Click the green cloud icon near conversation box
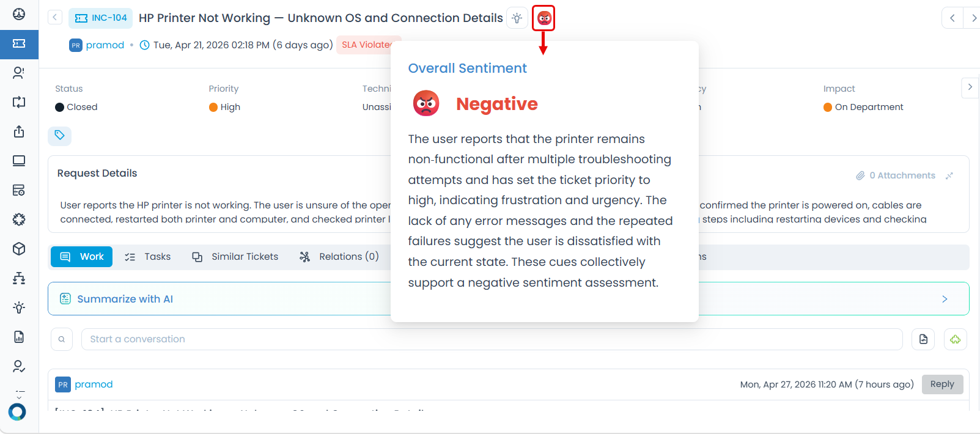The height and width of the screenshot is (434, 980). click(955, 339)
